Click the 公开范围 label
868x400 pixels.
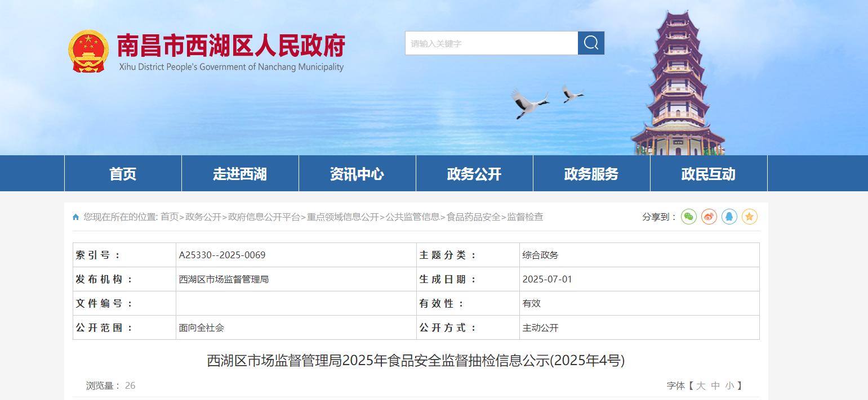[x=104, y=327]
